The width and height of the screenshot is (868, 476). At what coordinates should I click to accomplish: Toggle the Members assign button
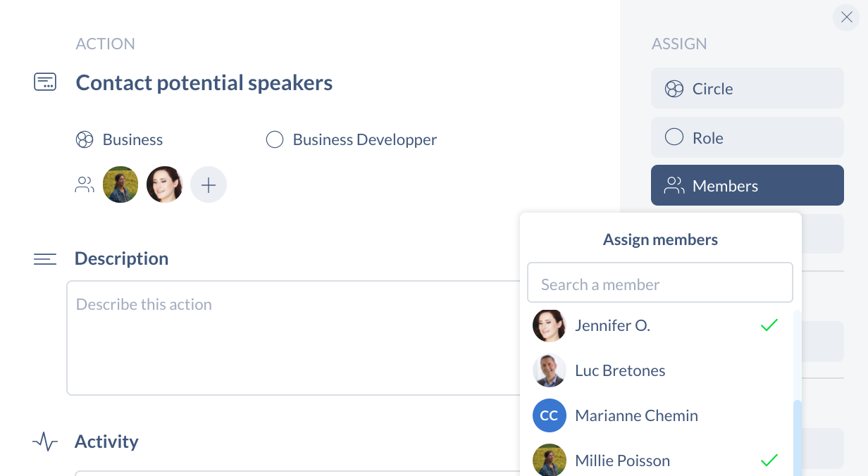tap(748, 185)
